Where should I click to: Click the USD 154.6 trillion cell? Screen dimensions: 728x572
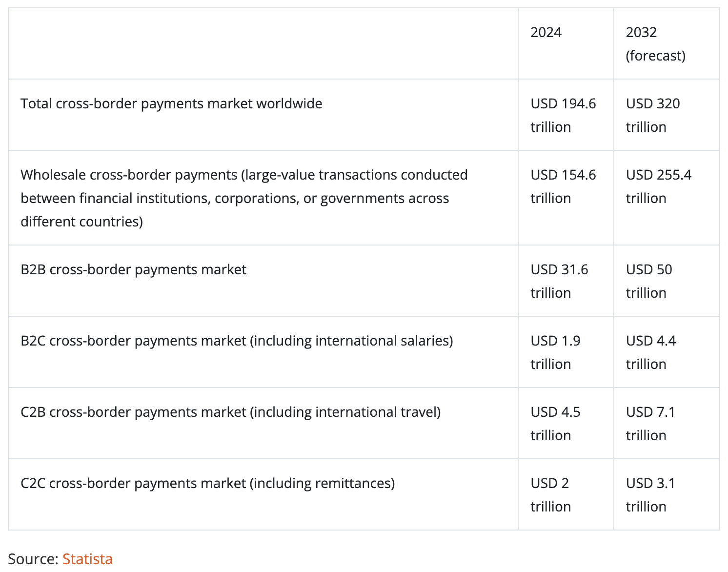tap(563, 186)
